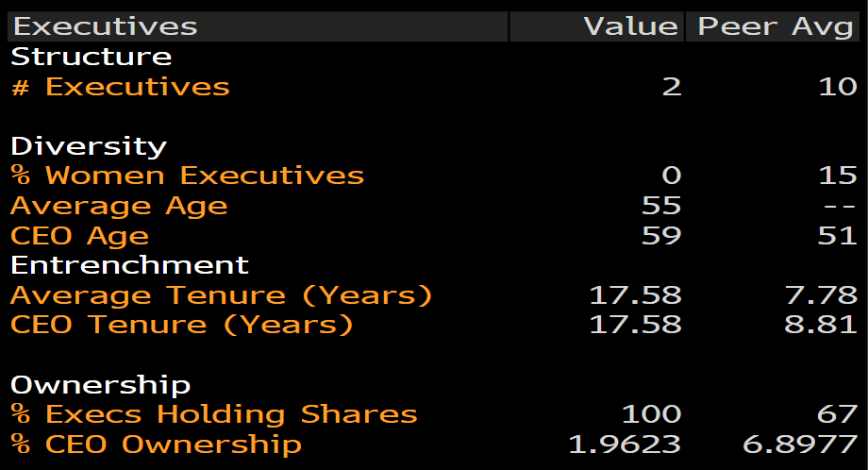Open CEO Tenure (Years) metric
The width and height of the screenshot is (868, 470).
click(181, 325)
